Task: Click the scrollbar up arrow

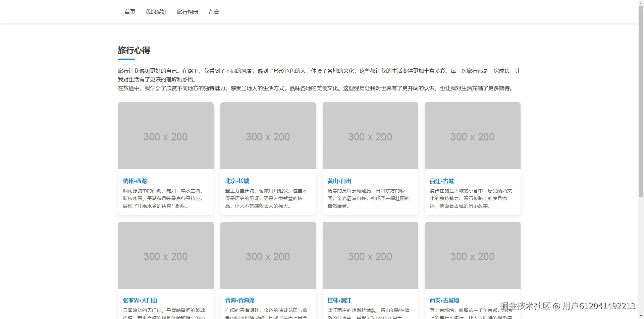Action: (641, 2)
